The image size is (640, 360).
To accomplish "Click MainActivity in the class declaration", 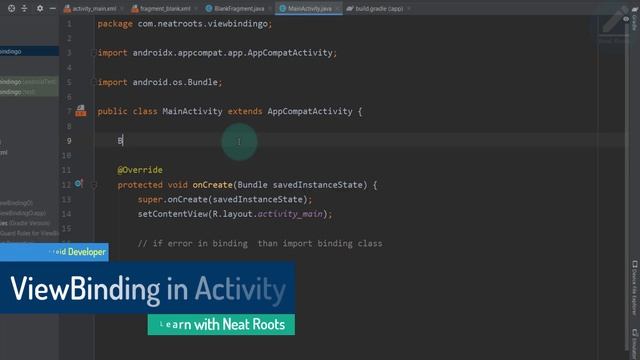I will coord(192,111).
